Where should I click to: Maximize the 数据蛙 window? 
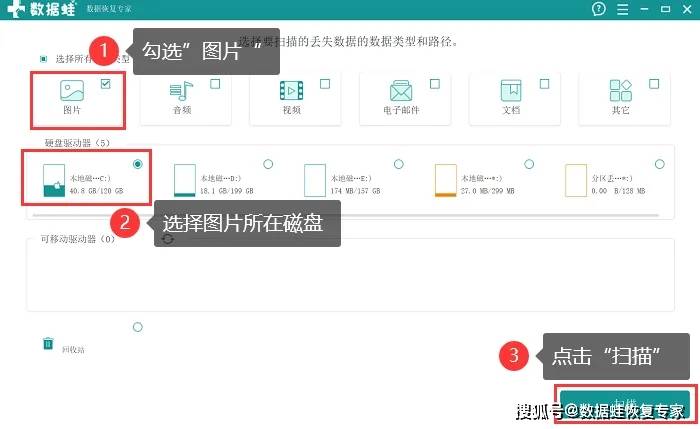pyautogui.click(x=665, y=9)
